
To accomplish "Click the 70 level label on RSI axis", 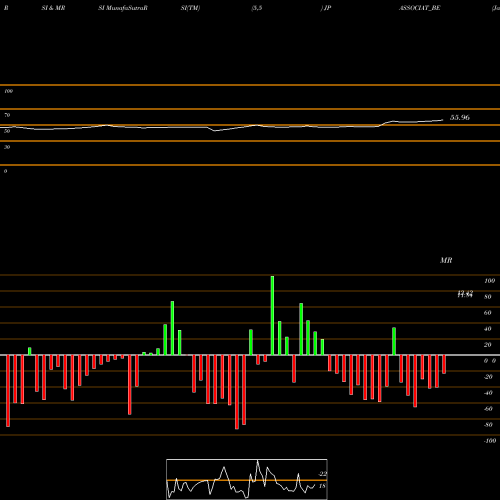I will coord(7,115).
